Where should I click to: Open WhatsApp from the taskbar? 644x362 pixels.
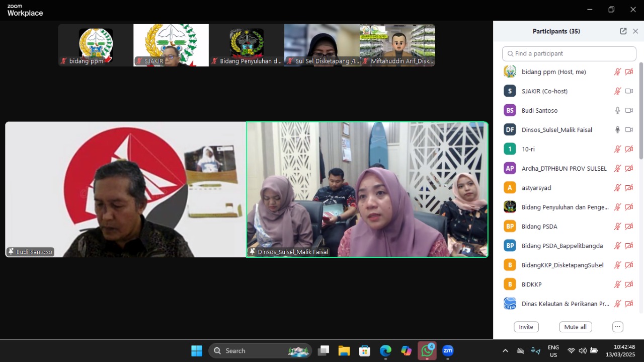427,351
